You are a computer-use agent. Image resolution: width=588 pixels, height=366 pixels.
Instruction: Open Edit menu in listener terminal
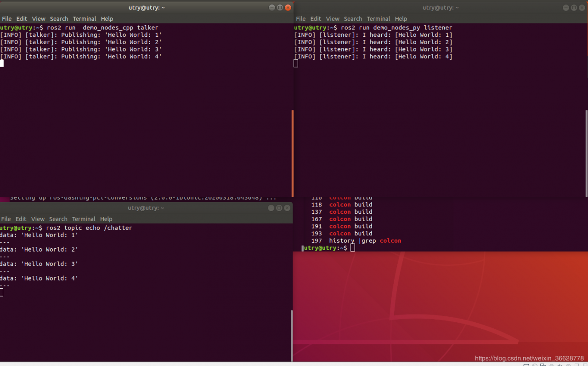point(316,19)
